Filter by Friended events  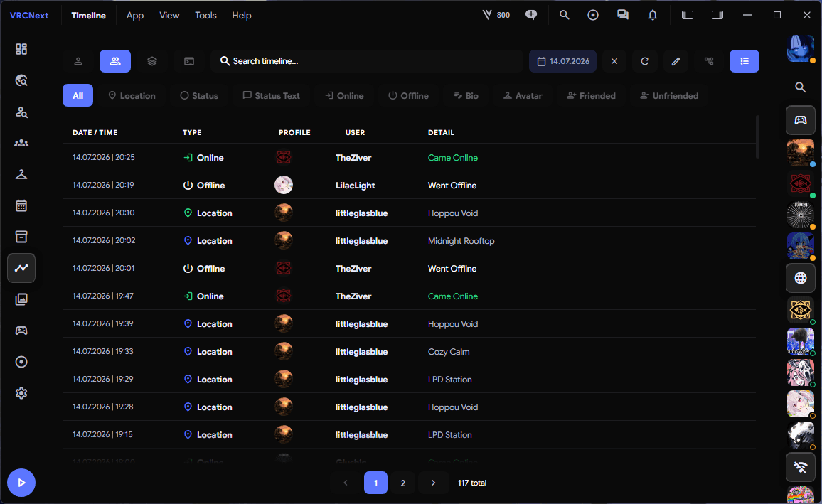coord(591,95)
